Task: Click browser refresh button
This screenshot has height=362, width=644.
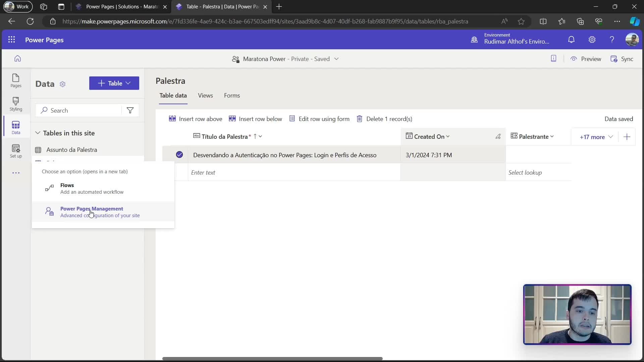Action: 30,21
